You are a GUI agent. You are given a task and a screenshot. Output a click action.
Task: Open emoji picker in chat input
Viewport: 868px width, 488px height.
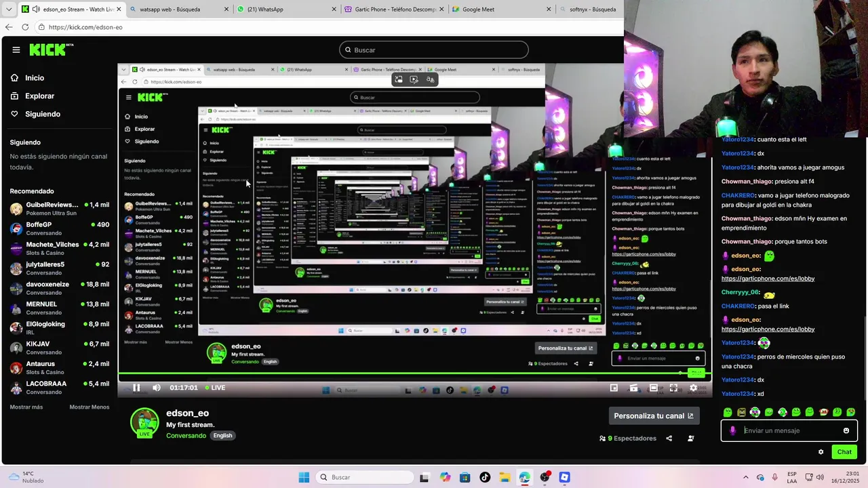coord(846,430)
